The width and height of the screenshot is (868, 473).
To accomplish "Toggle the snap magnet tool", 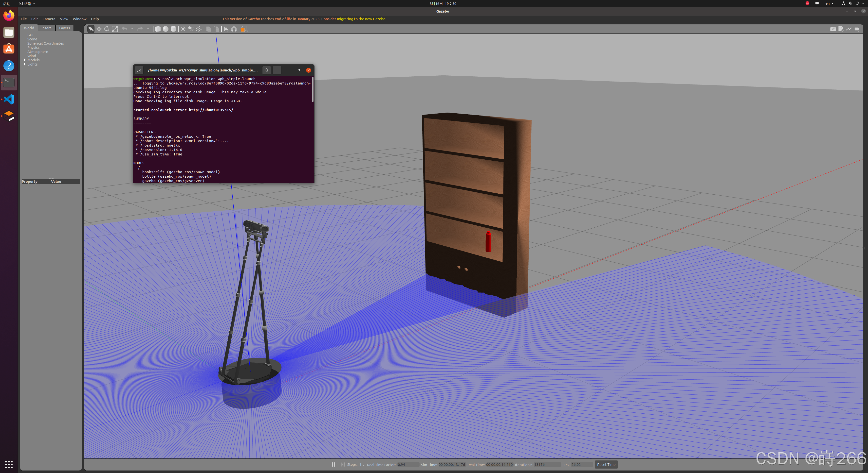I will pos(234,29).
